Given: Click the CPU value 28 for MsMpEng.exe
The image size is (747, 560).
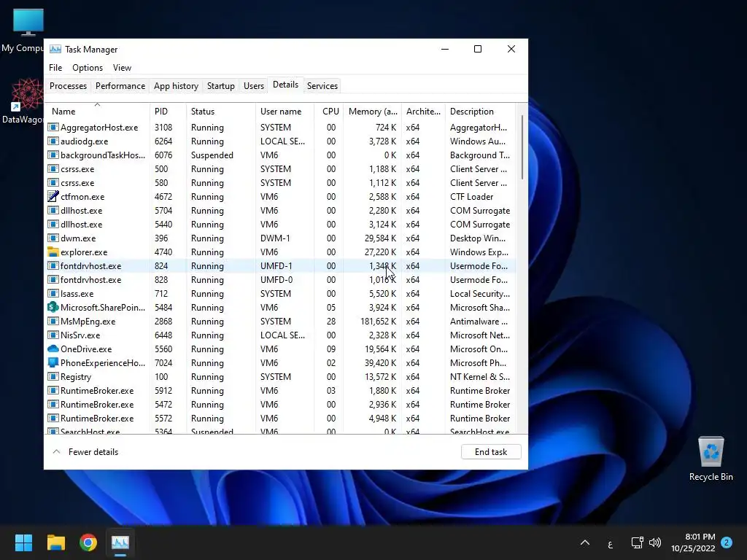Looking at the screenshot, I should coord(331,322).
